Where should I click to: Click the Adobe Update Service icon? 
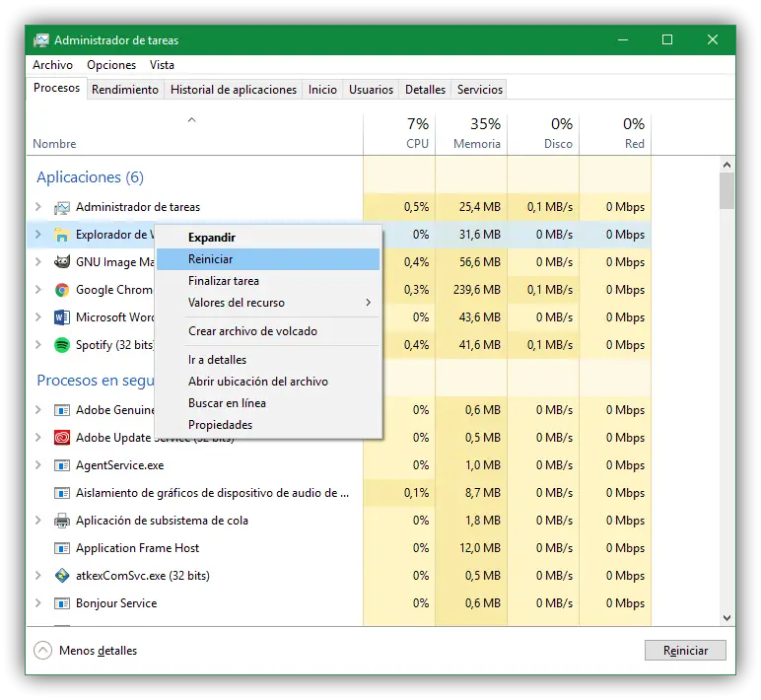(x=62, y=438)
